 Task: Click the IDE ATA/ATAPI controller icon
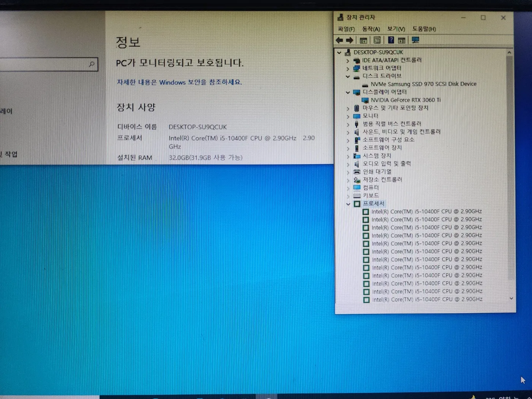356,60
